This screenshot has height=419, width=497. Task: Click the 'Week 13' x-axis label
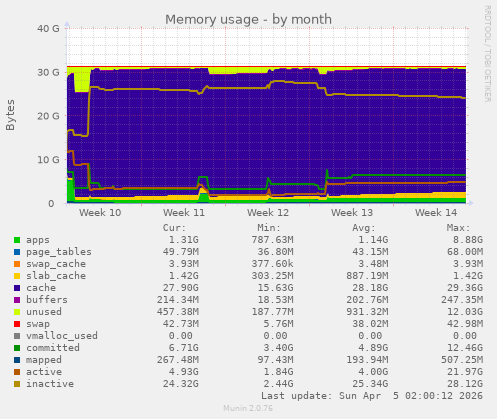(352, 213)
